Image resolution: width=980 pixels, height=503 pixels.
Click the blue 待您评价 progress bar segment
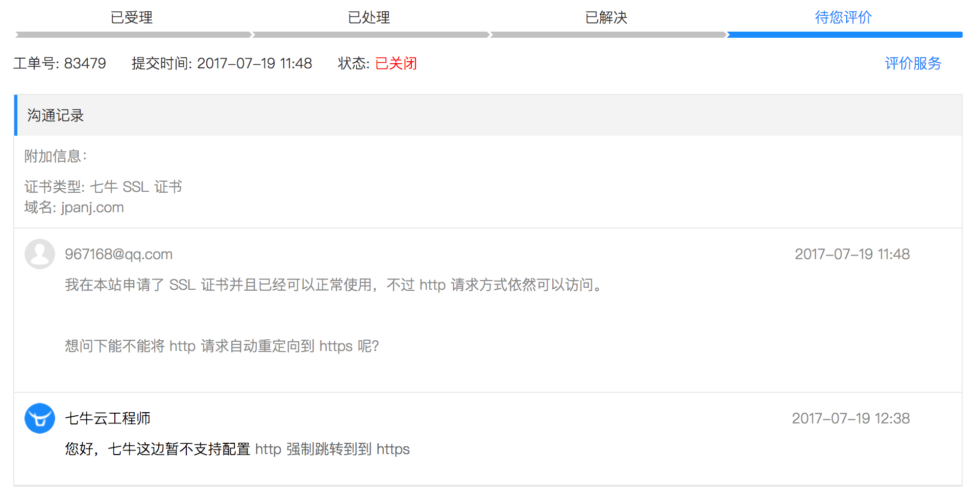tap(844, 35)
